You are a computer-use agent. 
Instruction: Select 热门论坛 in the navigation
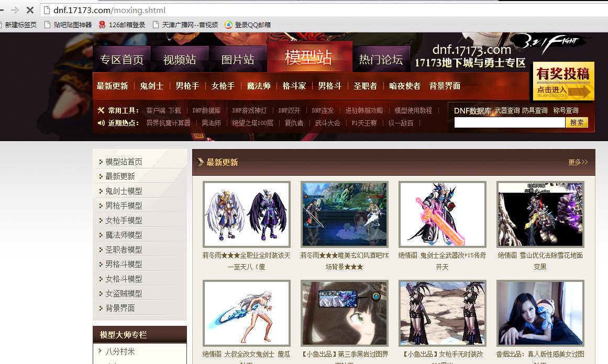point(382,59)
